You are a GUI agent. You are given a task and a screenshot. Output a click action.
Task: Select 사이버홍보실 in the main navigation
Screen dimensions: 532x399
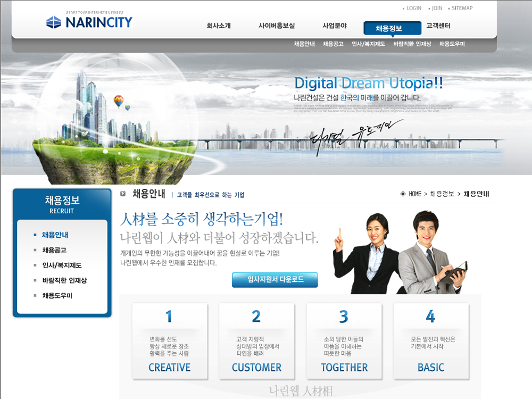click(276, 26)
